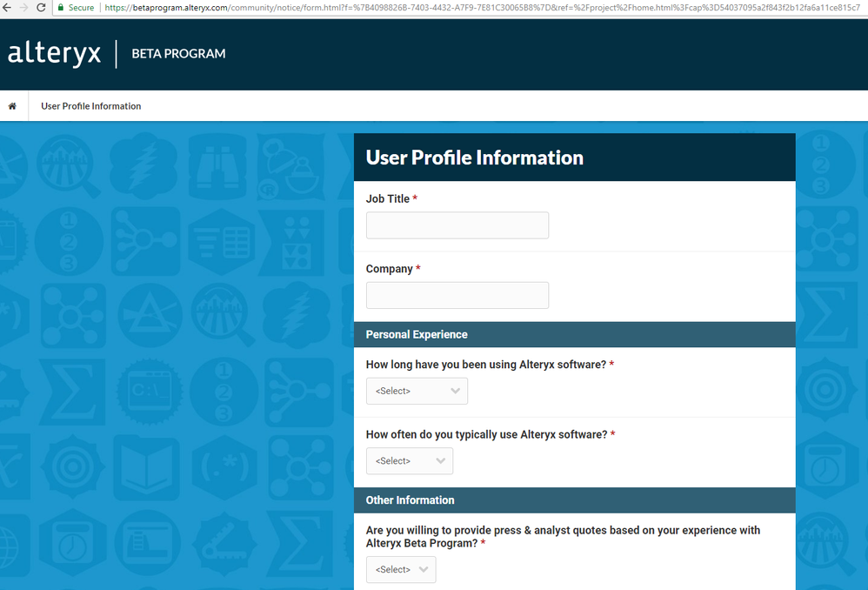Open the press & analyst quotes dropdown
This screenshot has height=590, width=868.
point(401,569)
